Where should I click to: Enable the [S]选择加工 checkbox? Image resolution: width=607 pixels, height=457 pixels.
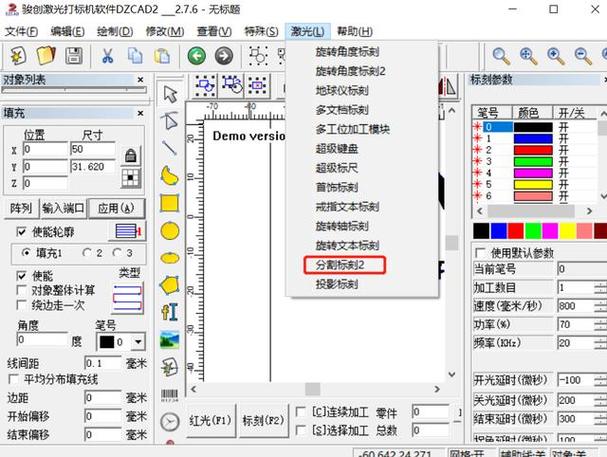tap(300, 430)
